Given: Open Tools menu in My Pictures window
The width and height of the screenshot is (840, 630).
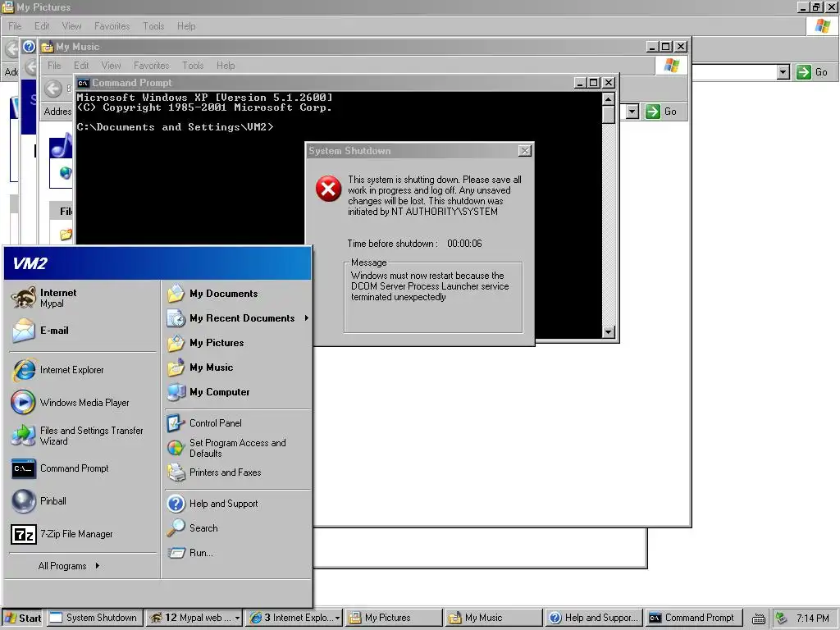Looking at the screenshot, I should (x=153, y=26).
